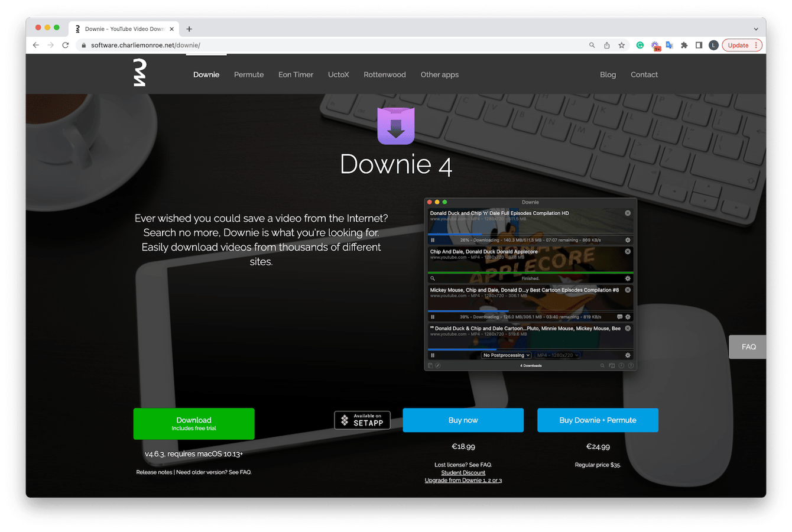Open the Student Discount link
The width and height of the screenshot is (792, 532).
pos(463,472)
